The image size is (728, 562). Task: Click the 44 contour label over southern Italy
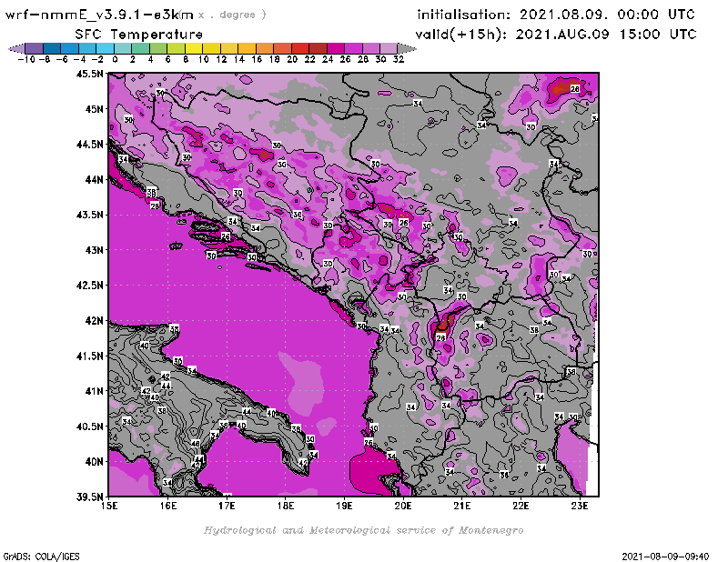[x=166, y=386]
